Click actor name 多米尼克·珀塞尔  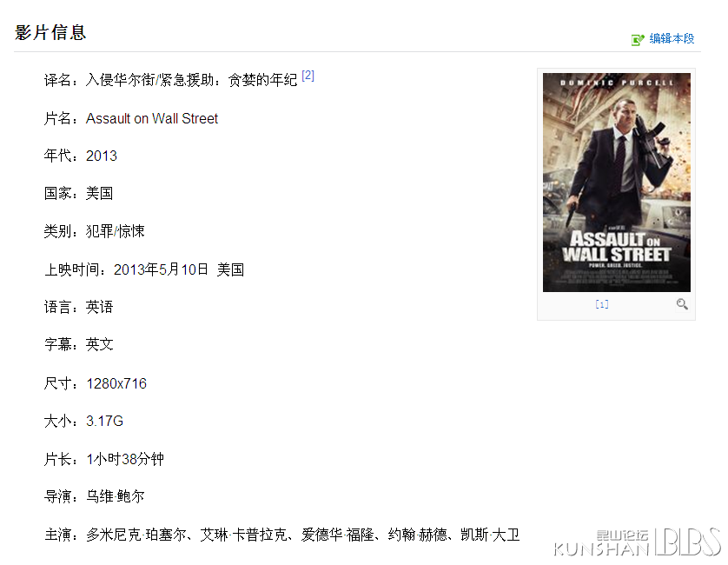point(136,535)
